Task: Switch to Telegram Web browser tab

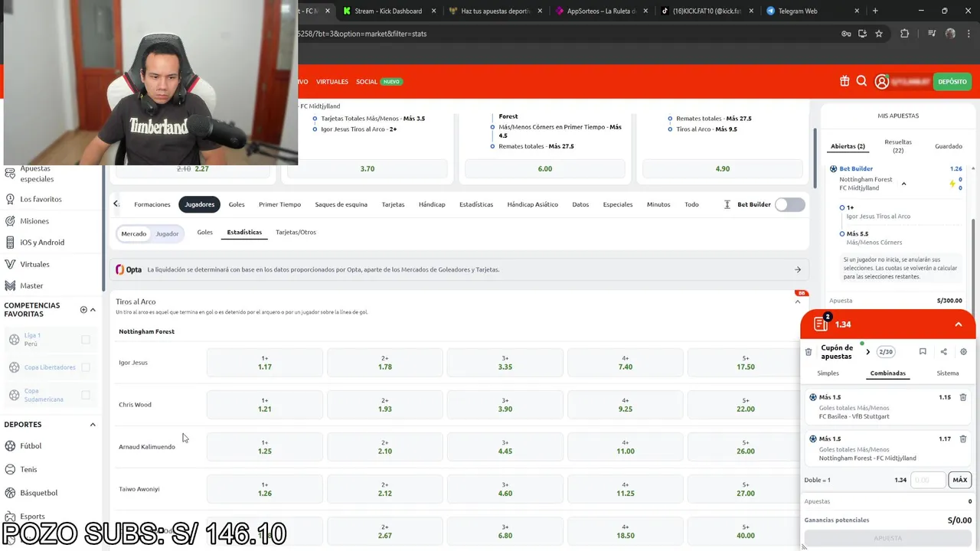Action: pos(792,11)
